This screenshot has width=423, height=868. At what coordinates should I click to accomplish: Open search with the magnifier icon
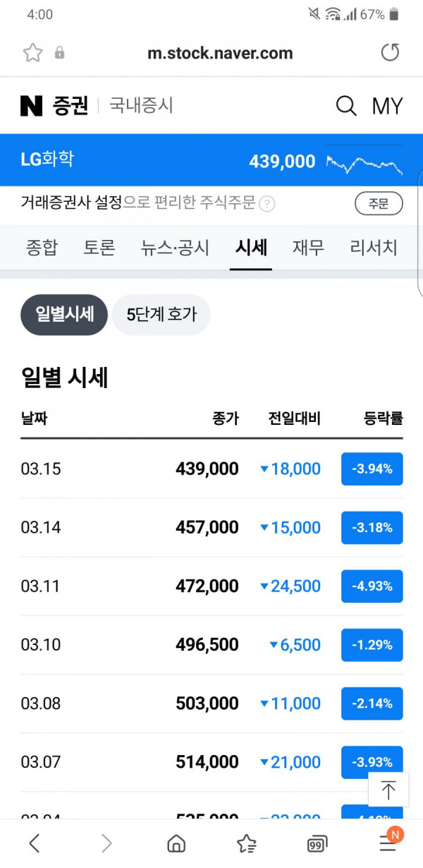[346, 106]
